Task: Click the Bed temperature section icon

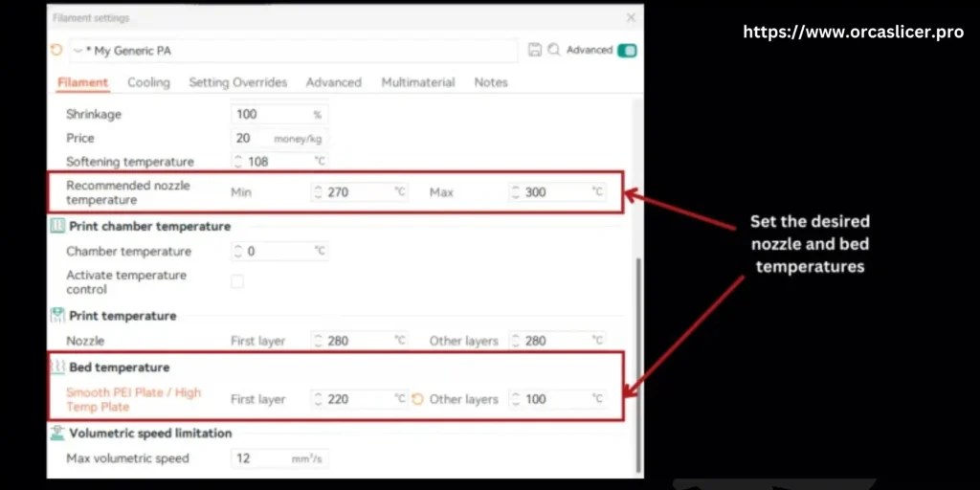Action: [57, 367]
